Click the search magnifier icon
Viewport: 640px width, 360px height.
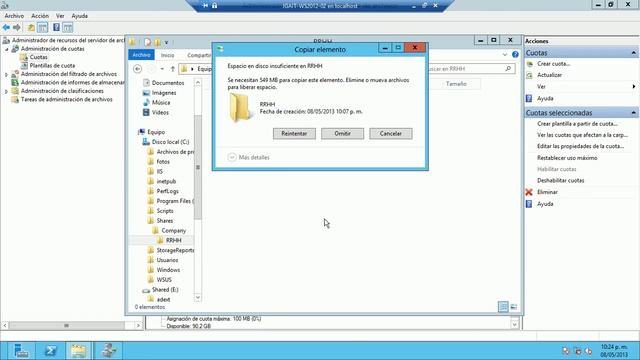[x=508, y=69]
